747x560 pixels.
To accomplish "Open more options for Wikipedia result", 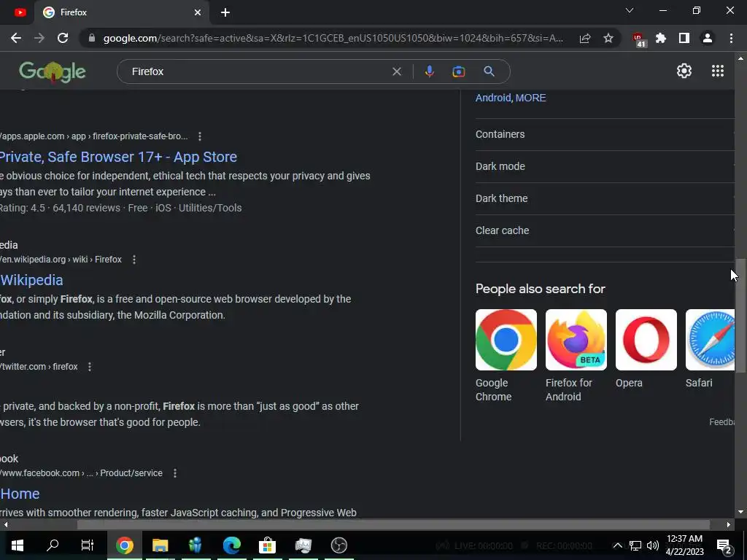I will tap(134, 260).
